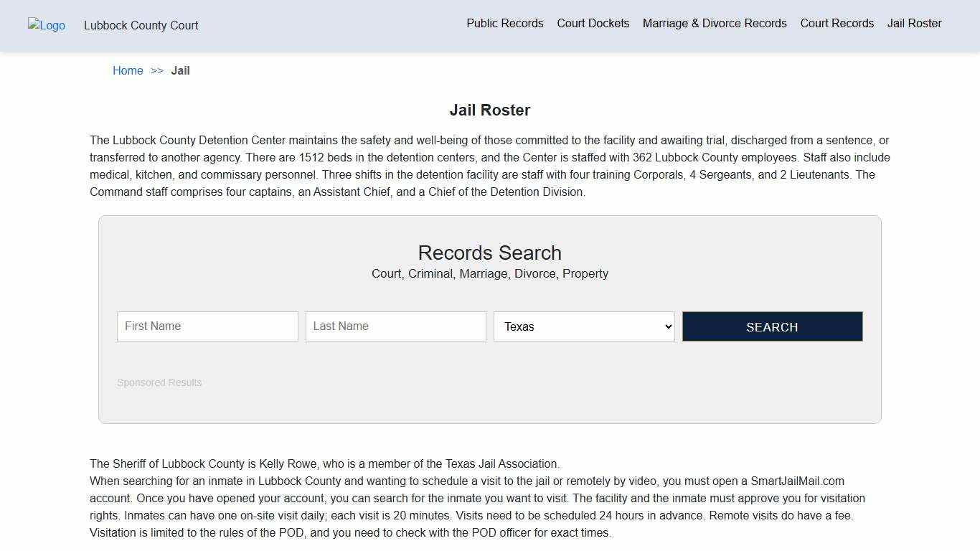Open the Jail Roster navigation item
The width and height of the screenshot is (980, 551).
pos(914,23)
